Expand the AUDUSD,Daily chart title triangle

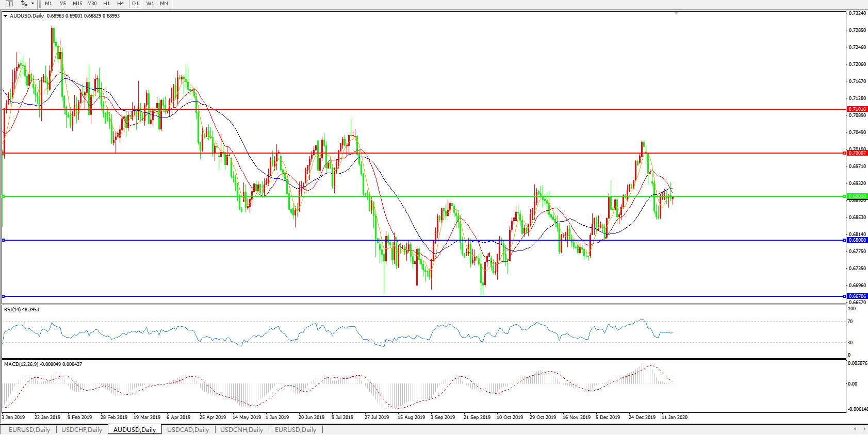click(5, 16)
